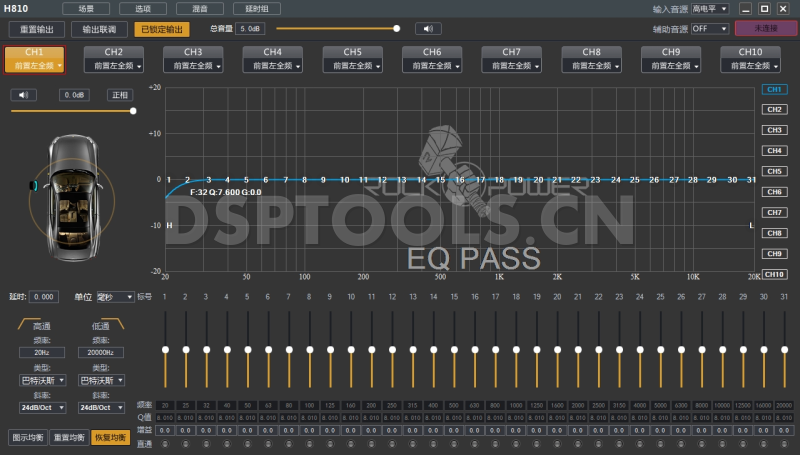Click the 恢复均衡 button
The image size is (800, 455).
[x=110, y=437]
